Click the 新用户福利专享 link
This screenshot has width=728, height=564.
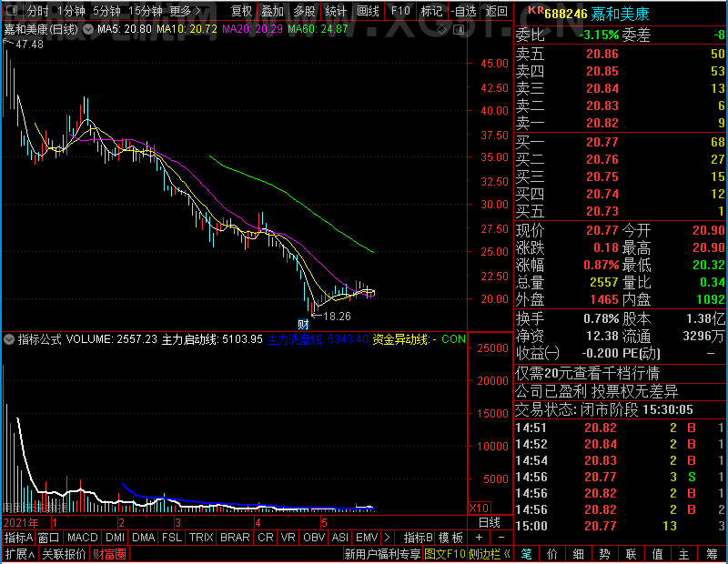382,554
